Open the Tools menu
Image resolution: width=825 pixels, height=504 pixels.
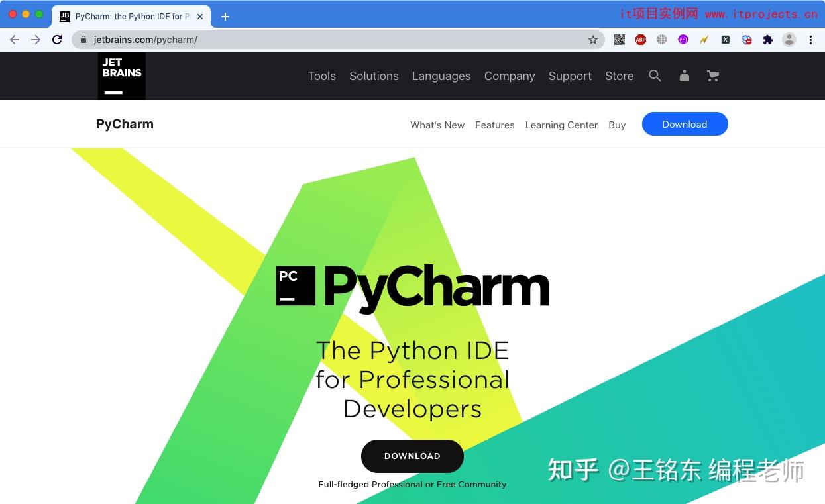coord(322,76)
